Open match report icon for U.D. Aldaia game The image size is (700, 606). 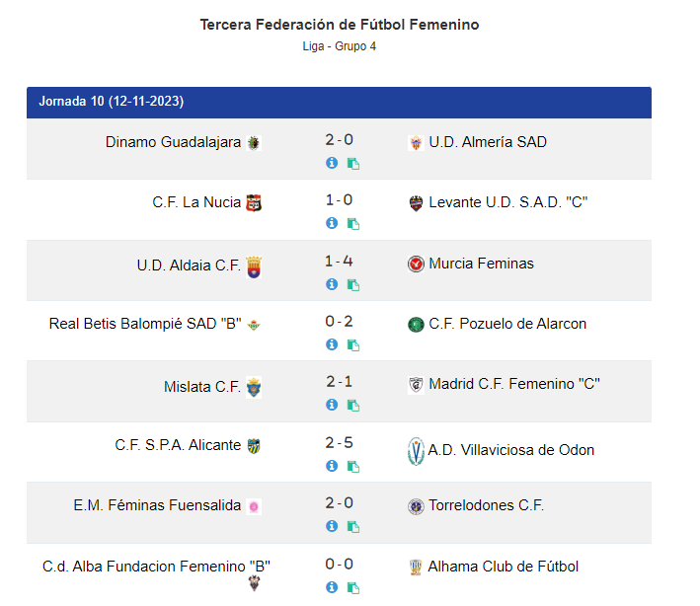pos(353,285)
